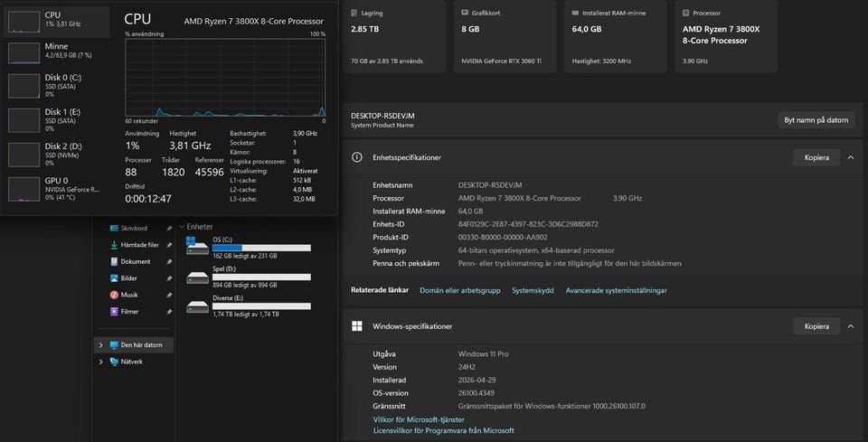
Task: Click the Hastighet value 3,81 GHz
Action: [190, 146]
